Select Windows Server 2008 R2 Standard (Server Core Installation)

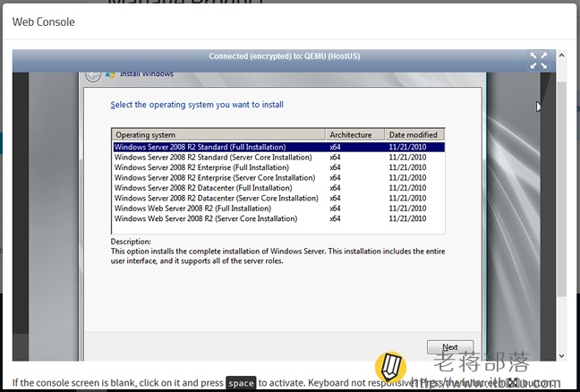278,158
